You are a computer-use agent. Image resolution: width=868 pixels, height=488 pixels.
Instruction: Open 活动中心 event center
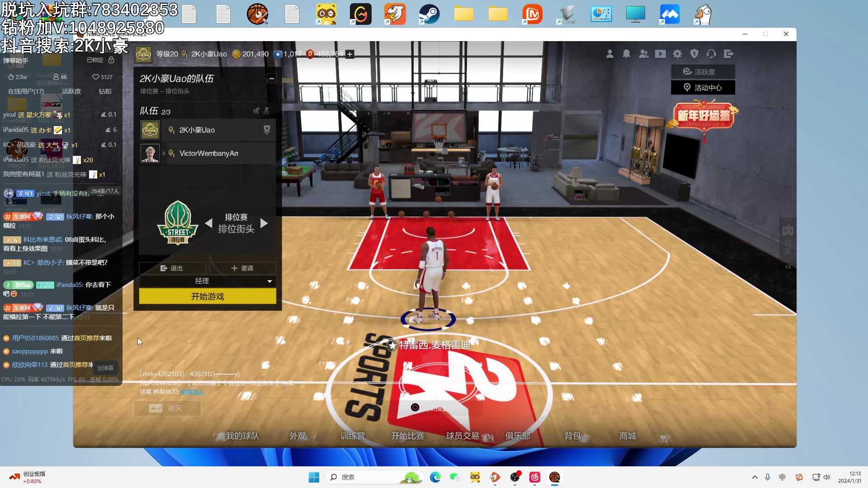(x=703, y=88)
